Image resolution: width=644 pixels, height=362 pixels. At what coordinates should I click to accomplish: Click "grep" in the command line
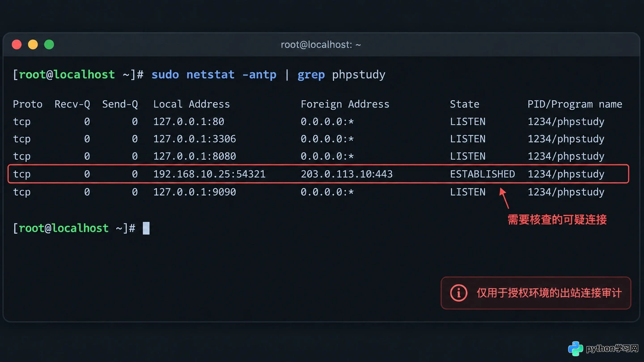311,75
